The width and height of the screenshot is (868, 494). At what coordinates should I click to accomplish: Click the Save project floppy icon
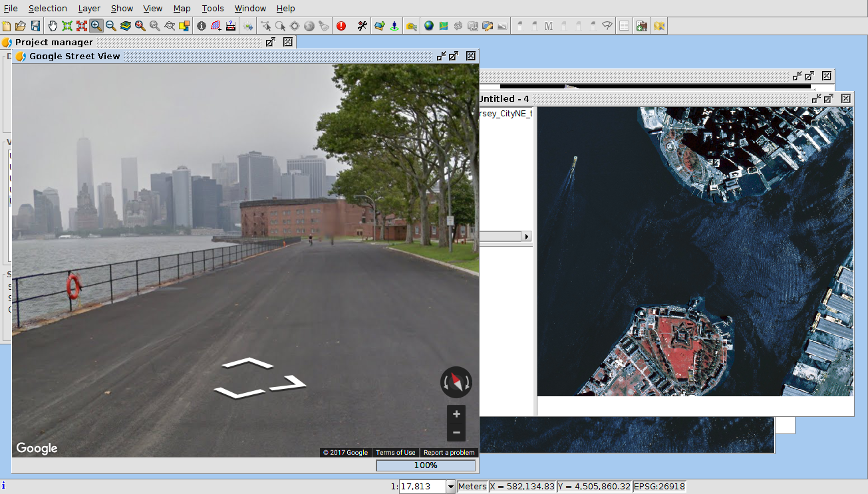pyautogui.click(x=35, y=26)
